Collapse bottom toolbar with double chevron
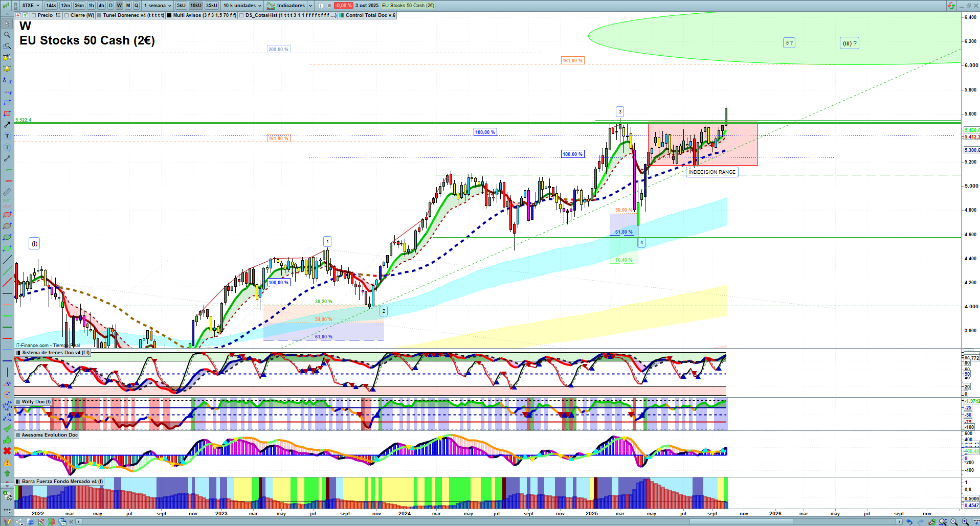The image size is (980, 526). point(71,522)
